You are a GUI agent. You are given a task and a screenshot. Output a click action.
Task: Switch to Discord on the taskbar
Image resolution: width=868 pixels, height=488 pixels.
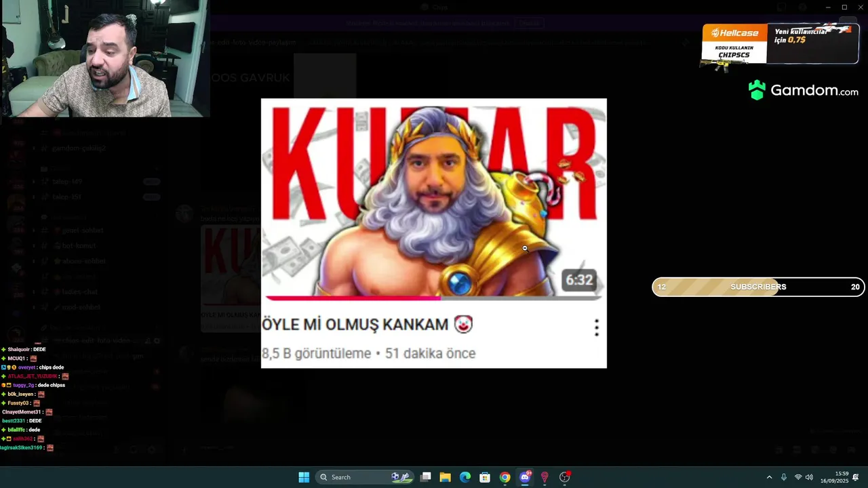[525, 477]
